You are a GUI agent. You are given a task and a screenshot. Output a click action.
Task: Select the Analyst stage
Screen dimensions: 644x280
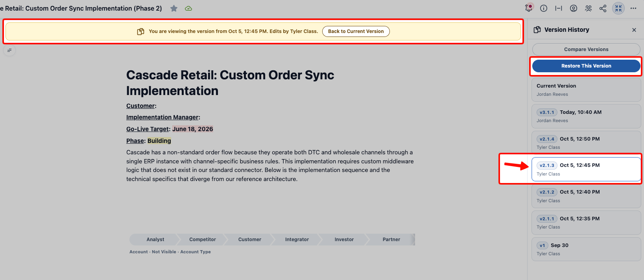155,240
